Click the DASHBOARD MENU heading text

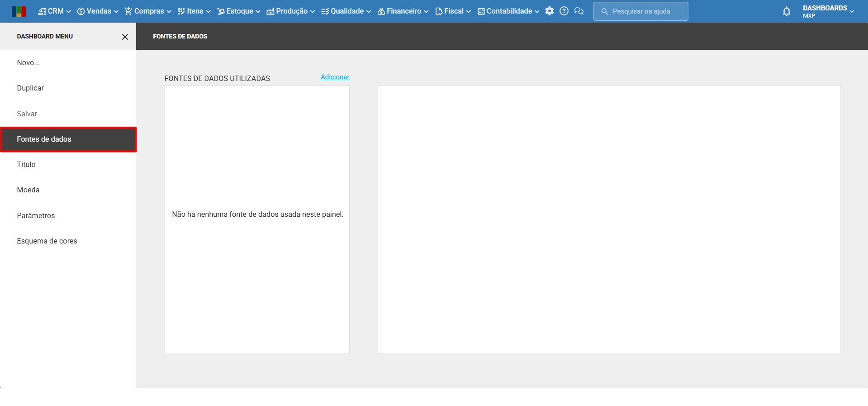pyautogui.click(x=45, y=36)
